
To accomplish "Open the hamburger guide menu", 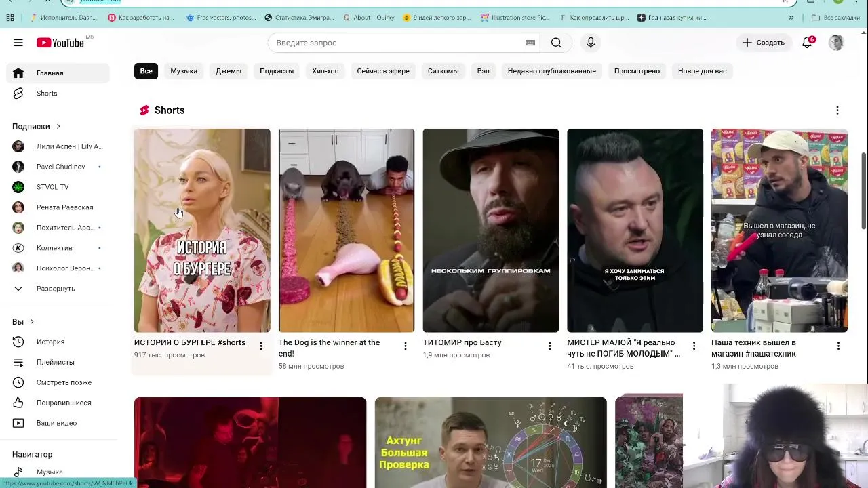I will pyautogui.click(x=18, y=43).
